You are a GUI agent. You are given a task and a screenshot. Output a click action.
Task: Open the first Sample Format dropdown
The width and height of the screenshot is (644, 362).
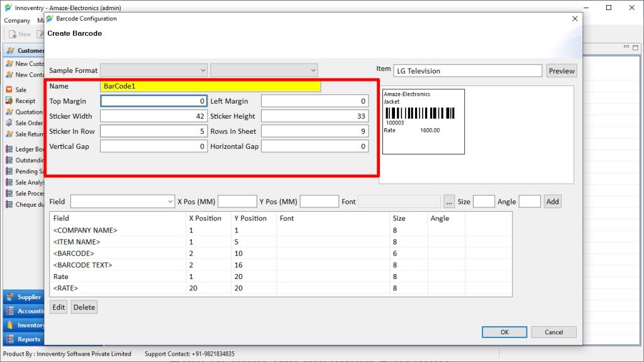153,70
